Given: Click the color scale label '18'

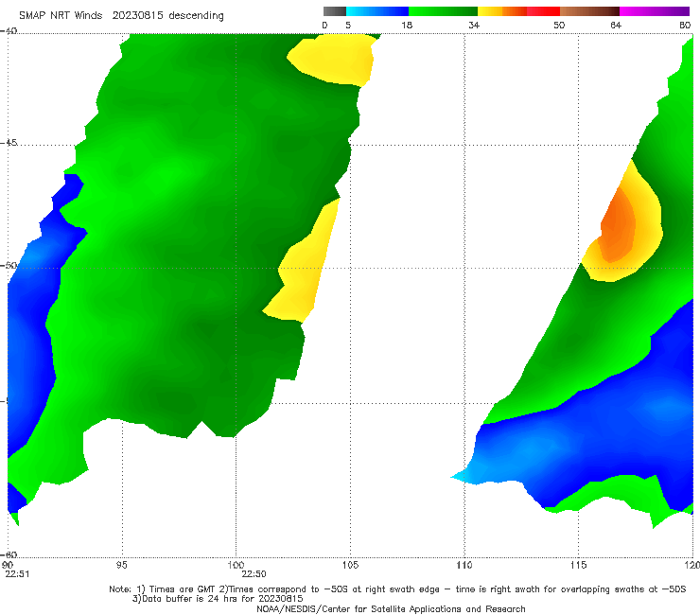Looking at the screenshot, I should [x=407, y=25].
